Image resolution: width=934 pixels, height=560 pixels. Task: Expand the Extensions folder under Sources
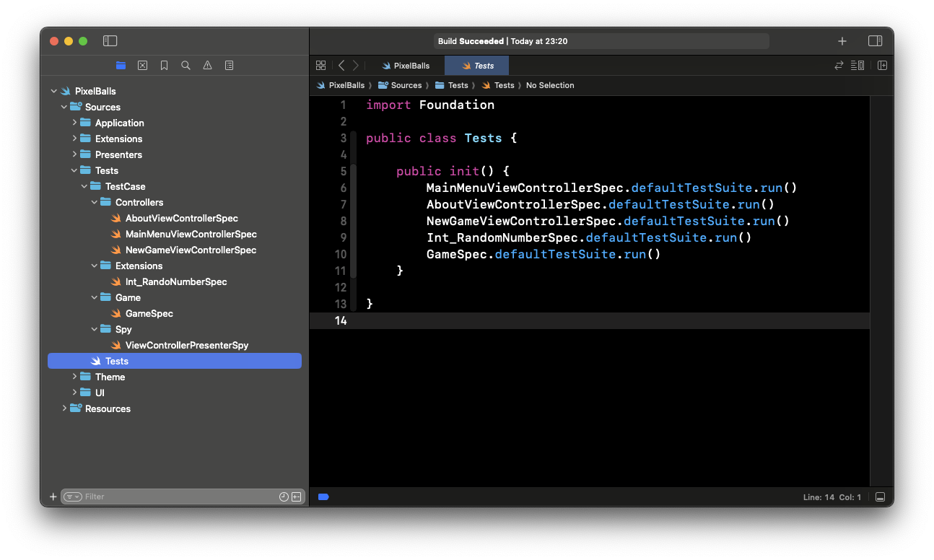(x=74, y=139)
